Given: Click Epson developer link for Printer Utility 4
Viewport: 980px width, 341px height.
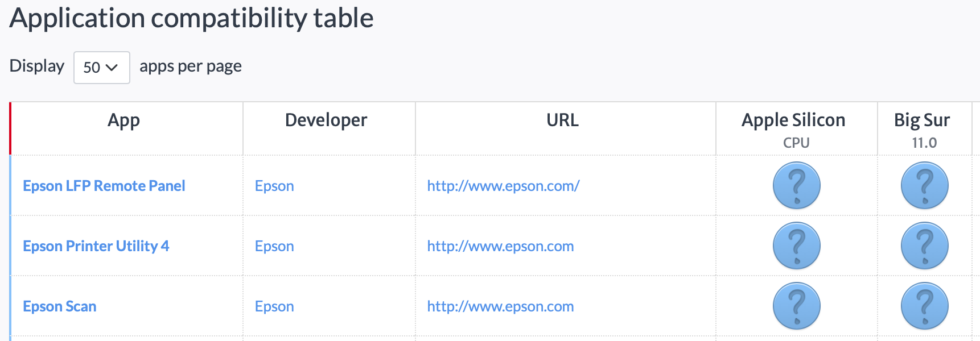Looking at the screenshot, I should [x=274, y=246].
